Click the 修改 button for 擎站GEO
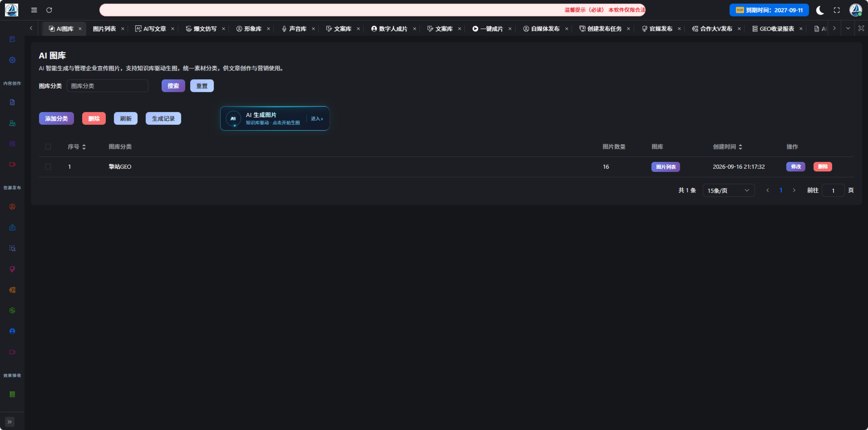The height and width of the screenshot is (430, 868). [x=796, y=167]
